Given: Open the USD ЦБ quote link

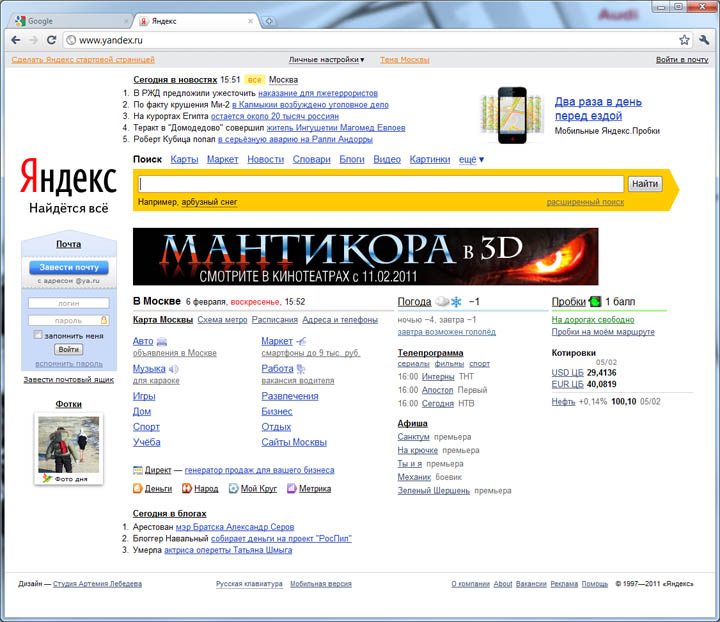Looking at the screenshot, I should [568, 373].
